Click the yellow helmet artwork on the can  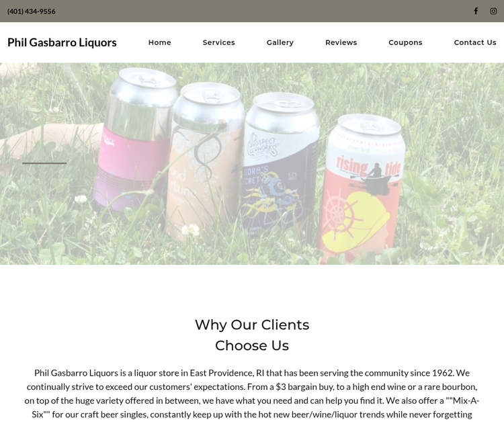(355, 222)
